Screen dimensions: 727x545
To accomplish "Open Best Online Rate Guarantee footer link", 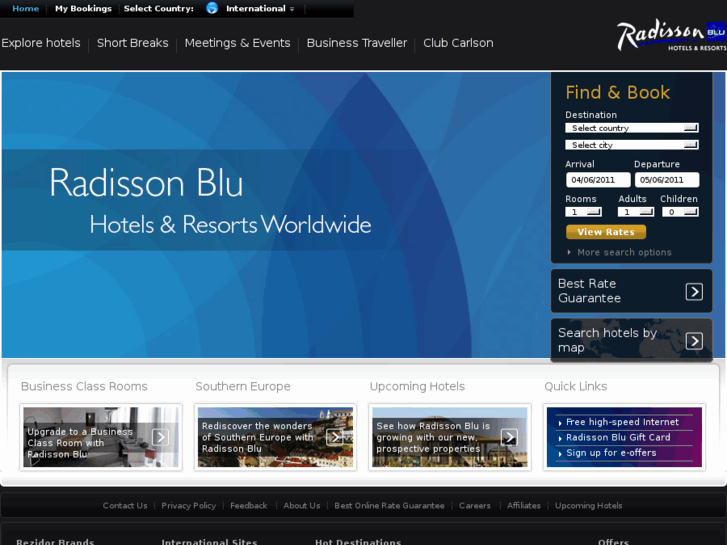I will point(389,506).
